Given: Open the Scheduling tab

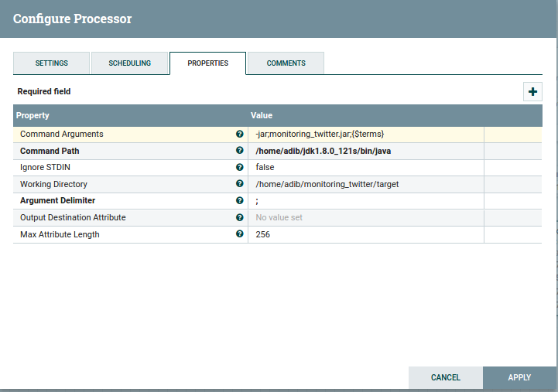Looking at the screenshot, I should 129,63.
